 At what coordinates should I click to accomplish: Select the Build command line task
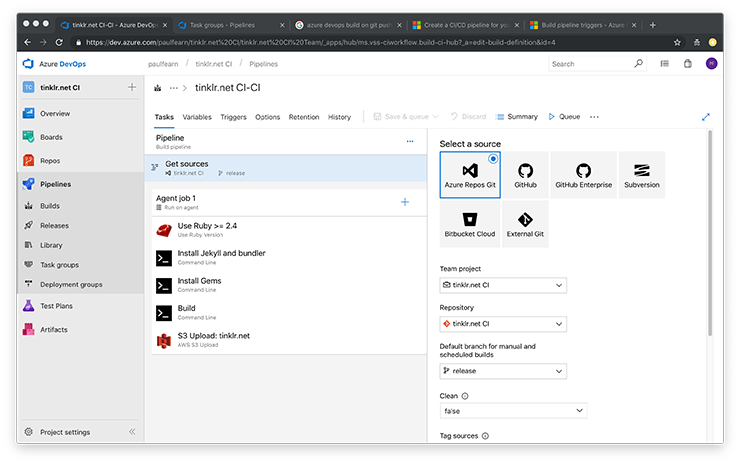289,312
